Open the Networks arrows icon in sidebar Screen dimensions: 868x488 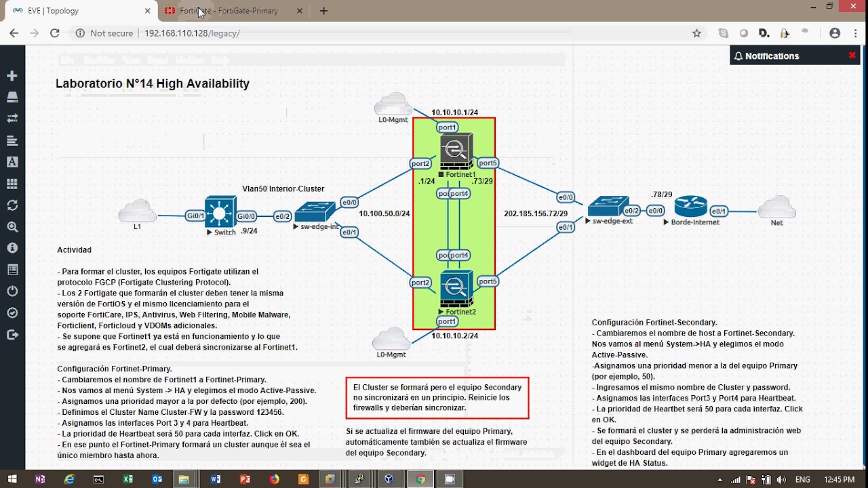12,119
